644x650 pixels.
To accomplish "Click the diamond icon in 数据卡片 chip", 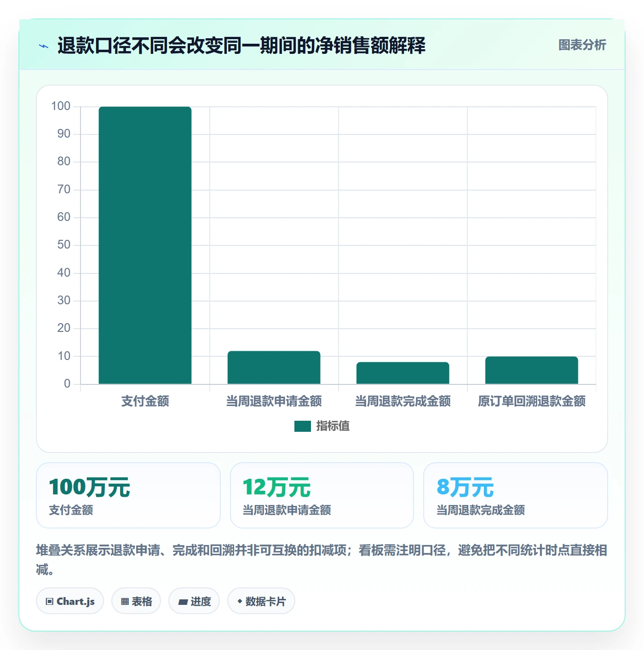I will (x=240, y=601).
